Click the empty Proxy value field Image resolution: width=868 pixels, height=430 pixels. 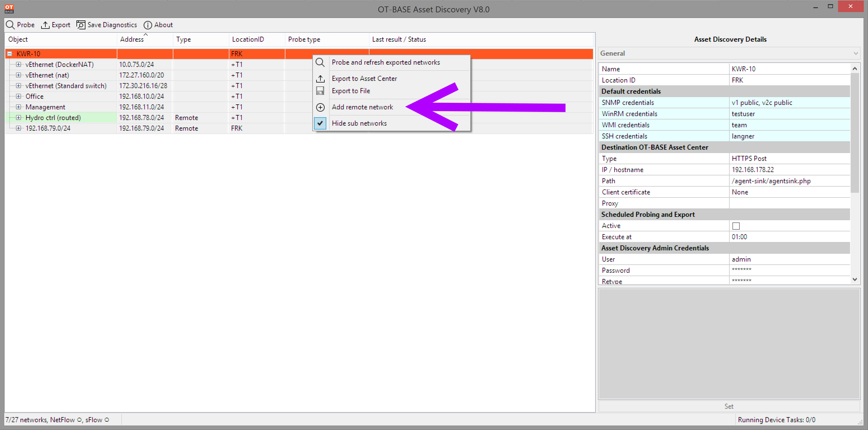click(790, 203)
